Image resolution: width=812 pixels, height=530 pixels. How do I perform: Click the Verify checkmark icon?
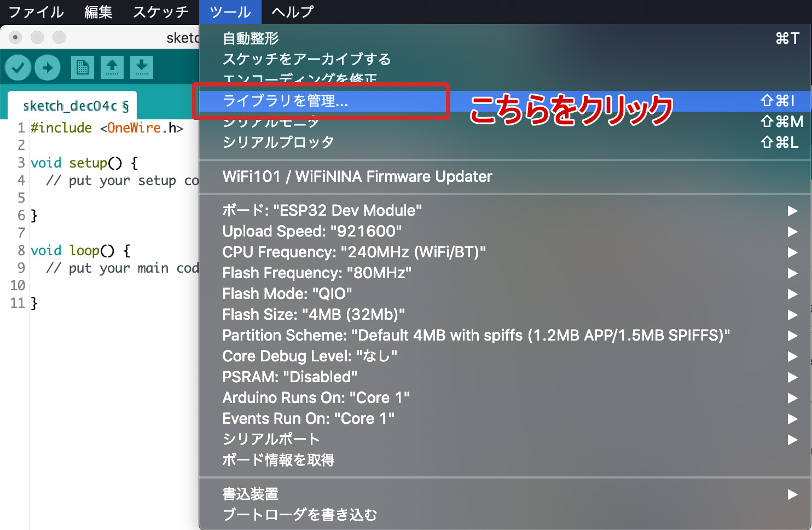point(18,67)
